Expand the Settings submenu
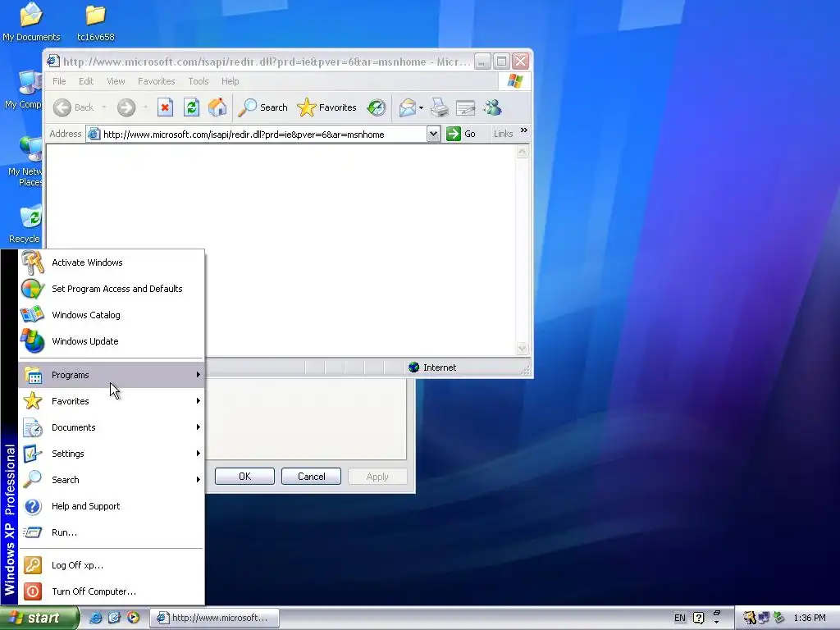The height and width of the screenshot is (630, 840). tap(112, 454)
